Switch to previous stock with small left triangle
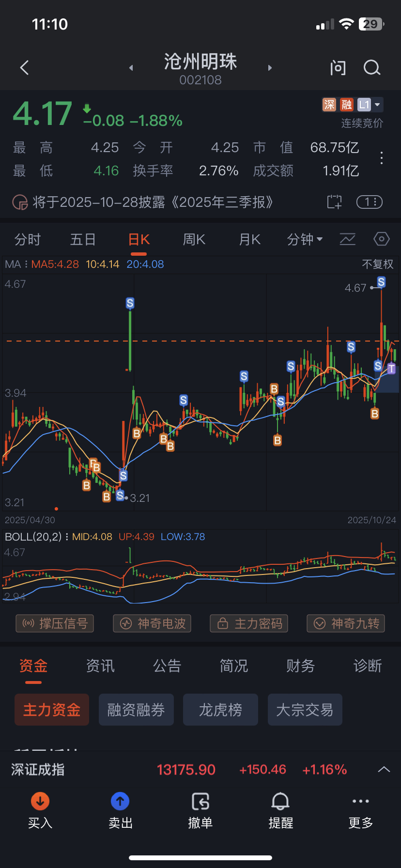 131,68
